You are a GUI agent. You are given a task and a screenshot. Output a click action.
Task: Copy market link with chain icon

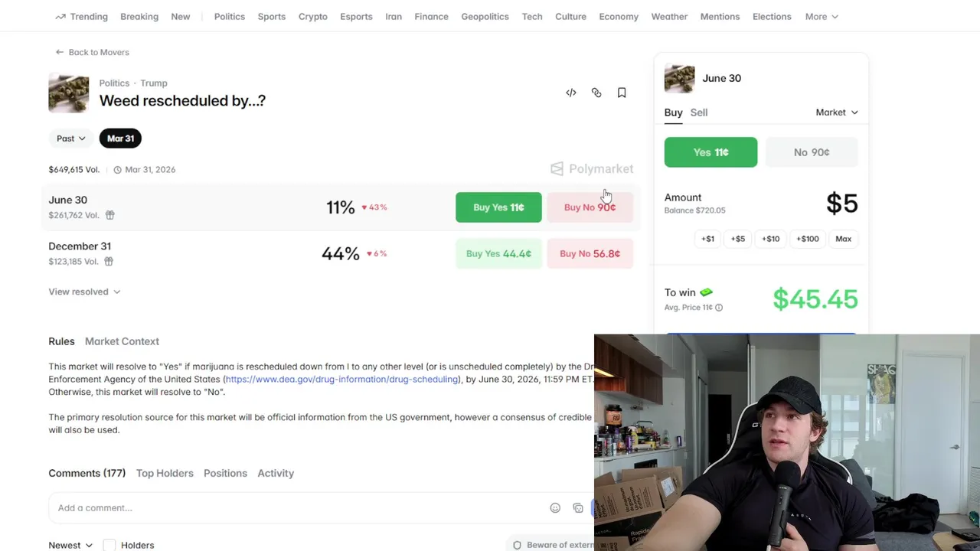pyautogui.click(x=596, y=93)
